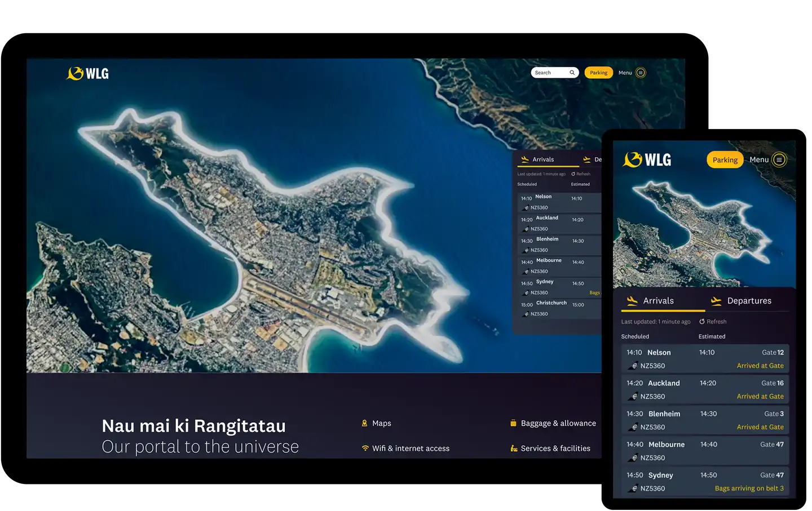Image resolution: width=812 pixels, height=511 pixels.
Task: Refresh the desktop arrivals widget
Action: pos(581,174)
